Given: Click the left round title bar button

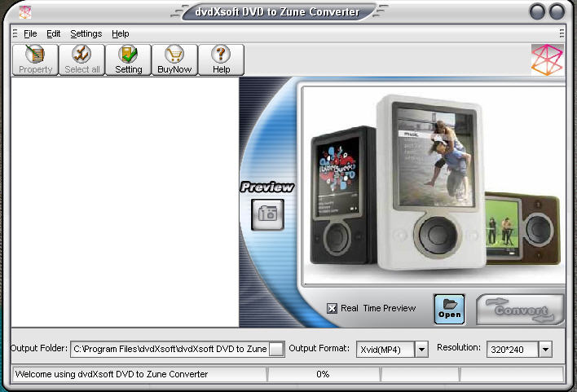Looking at the screenshot, I should [x=537, y=12].
